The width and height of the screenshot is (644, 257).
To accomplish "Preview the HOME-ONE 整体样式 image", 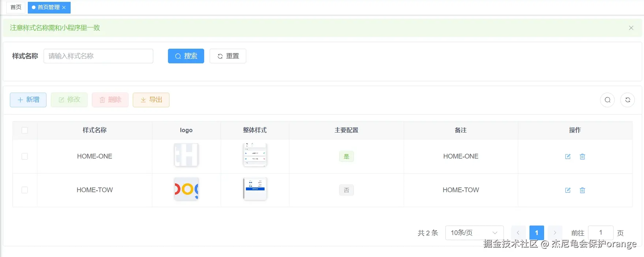I will pos(255,155).
